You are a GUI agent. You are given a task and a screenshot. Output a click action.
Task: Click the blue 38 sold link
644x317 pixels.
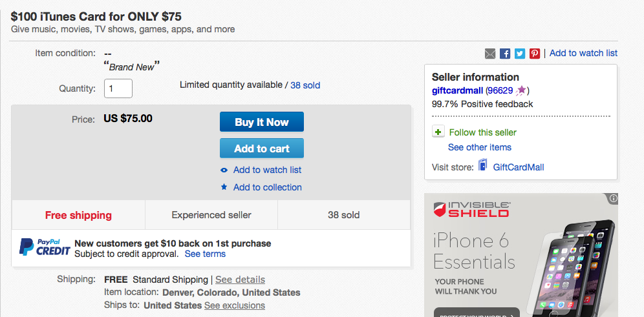(305, 85)
